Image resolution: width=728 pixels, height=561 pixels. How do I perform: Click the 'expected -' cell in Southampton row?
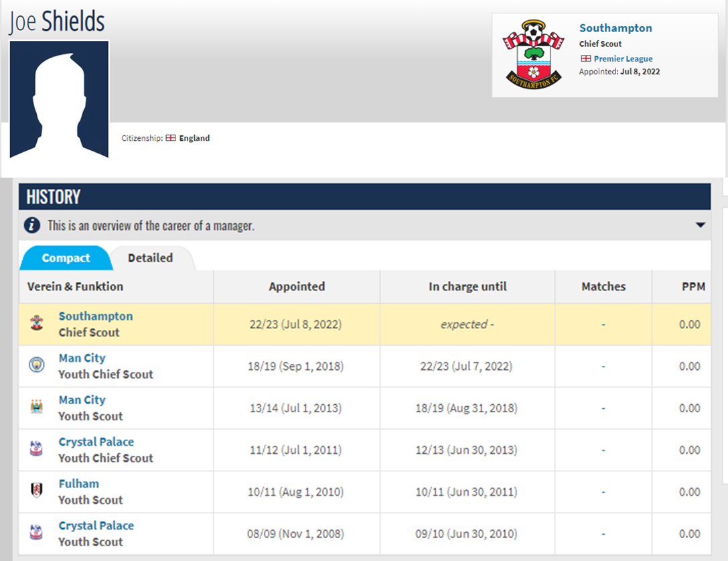[x=467, y=324]
